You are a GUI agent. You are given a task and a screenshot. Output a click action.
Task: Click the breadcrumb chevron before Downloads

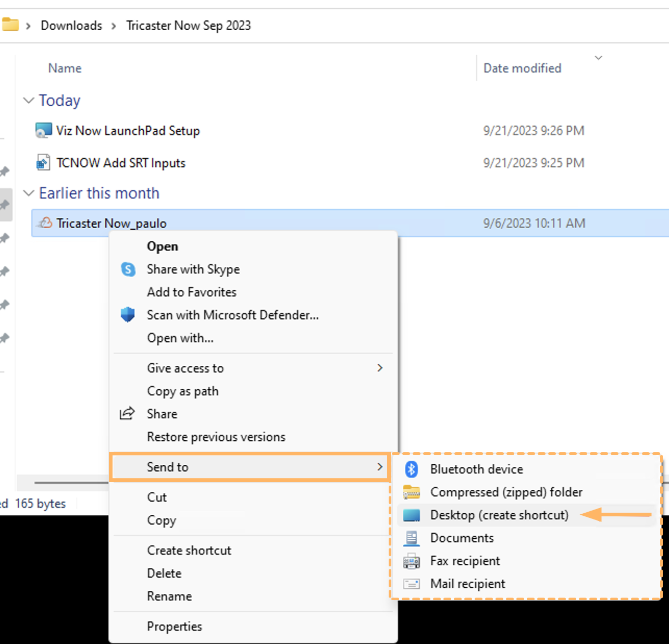click(28, 26)
